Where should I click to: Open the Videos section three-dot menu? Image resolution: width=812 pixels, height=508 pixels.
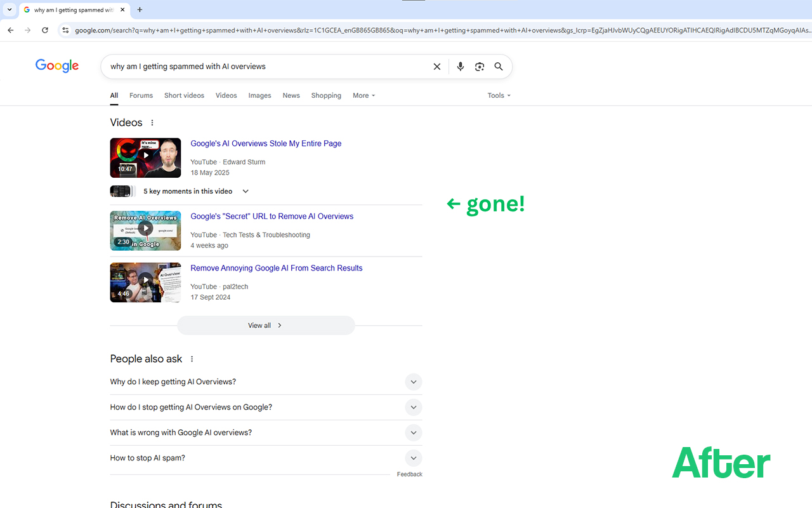coord(152,123)
